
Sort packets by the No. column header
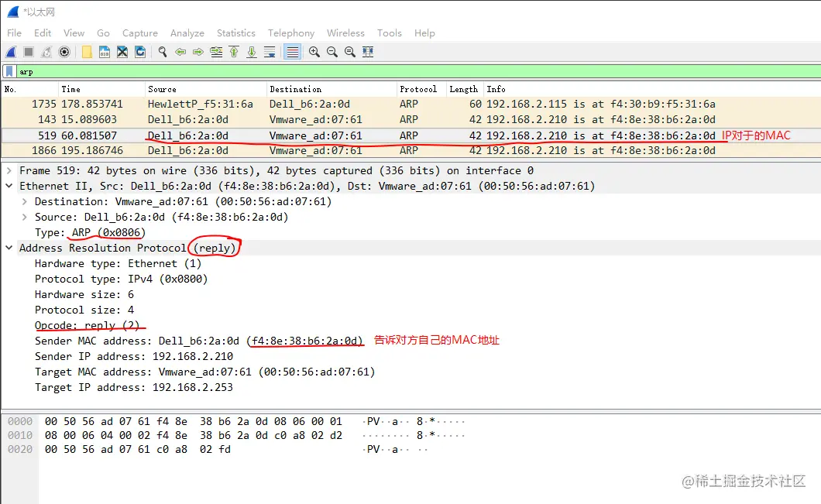pyautogui.click(x=29, y=90)
